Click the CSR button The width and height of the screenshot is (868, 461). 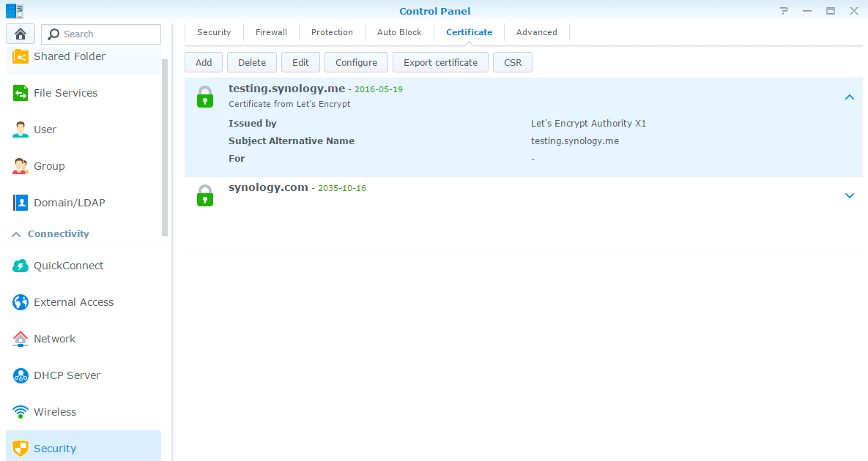(x=513, y=62)
